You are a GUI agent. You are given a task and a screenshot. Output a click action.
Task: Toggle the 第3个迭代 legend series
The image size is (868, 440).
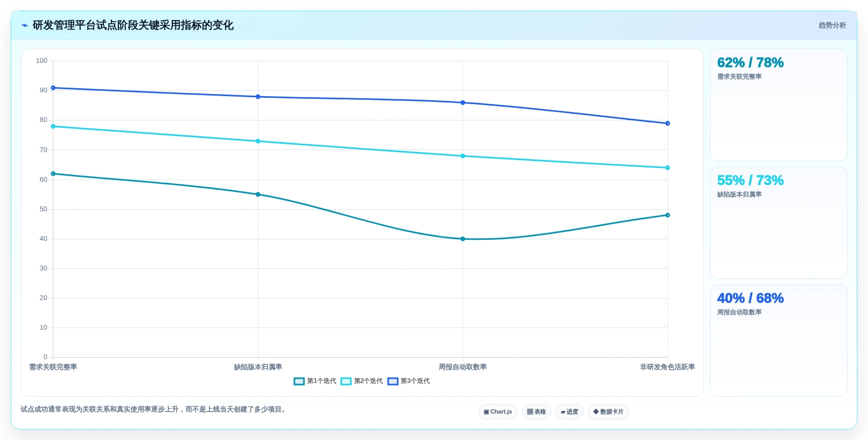(409, 381)
